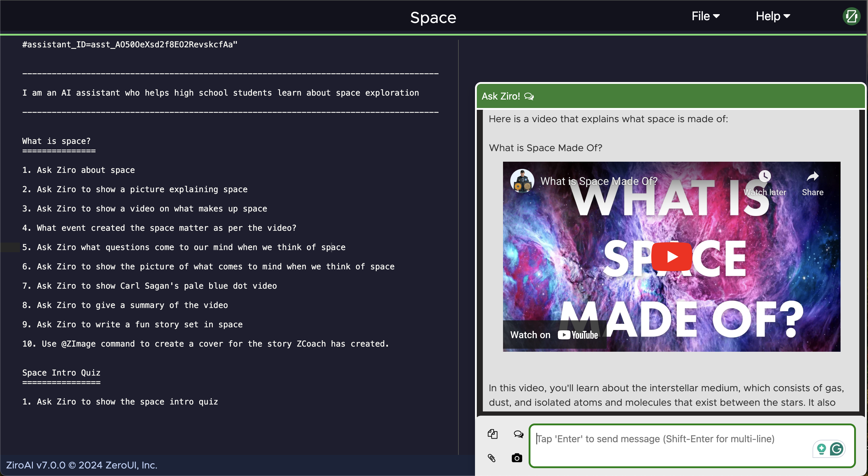Click the 'I am an AI assistant' description line

click(221, 93)
